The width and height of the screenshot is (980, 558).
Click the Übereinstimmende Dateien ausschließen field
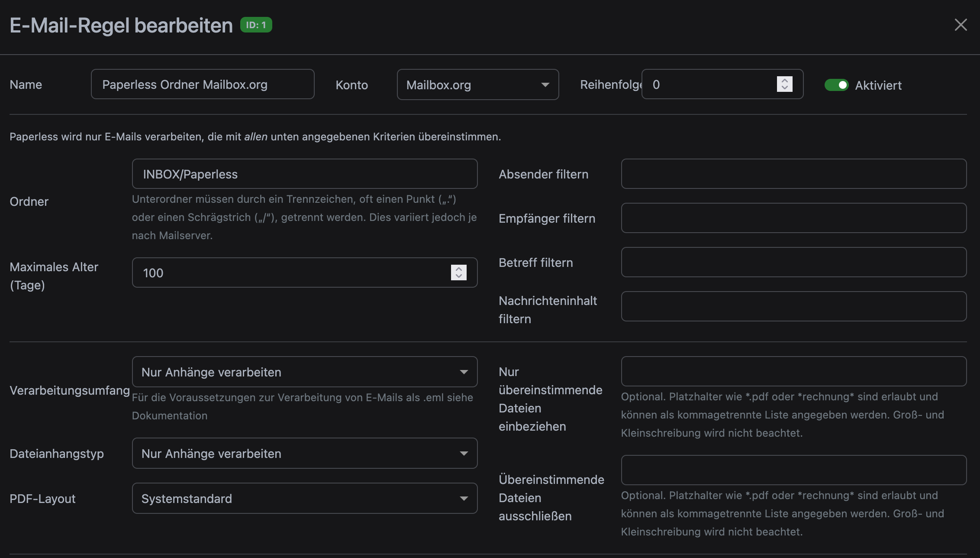pos(793,470)
